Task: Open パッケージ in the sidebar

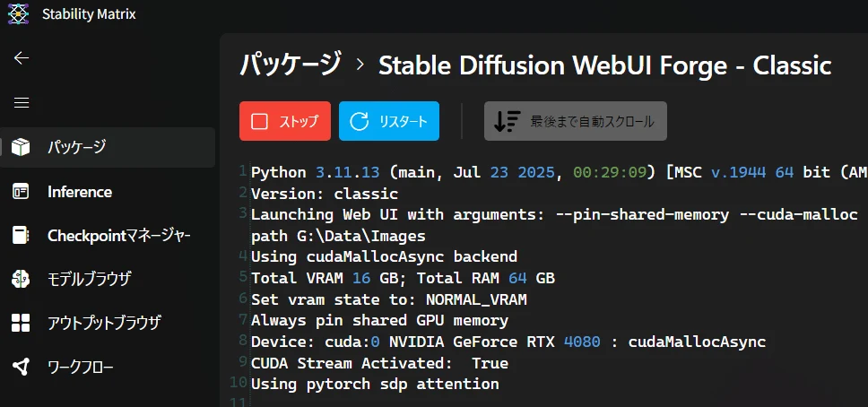Action: pyautogui.click(x=108, y=147)
